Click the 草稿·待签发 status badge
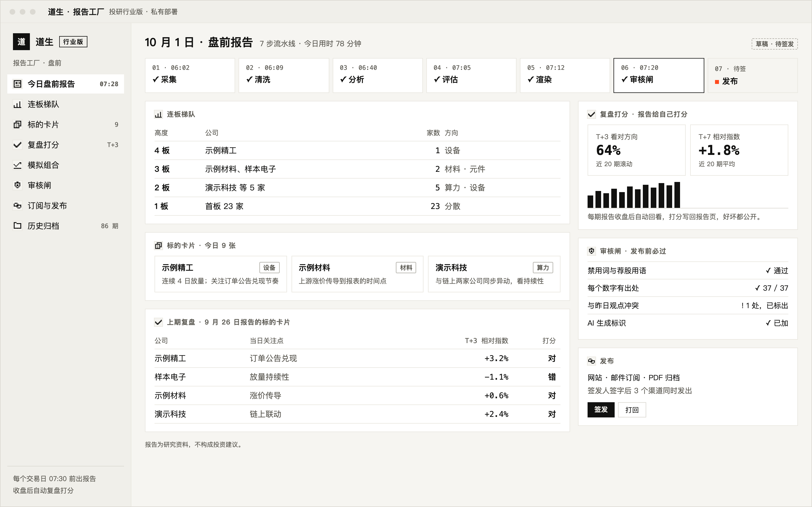 775,44
